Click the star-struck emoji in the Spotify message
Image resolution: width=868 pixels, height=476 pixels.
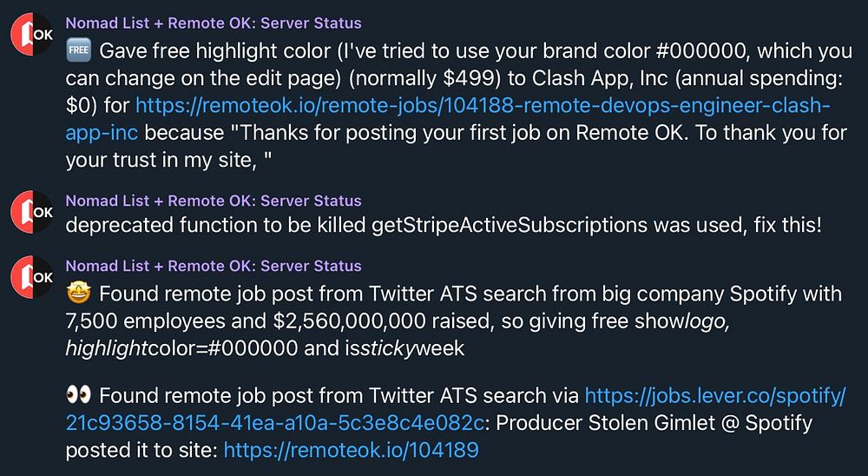pos(76,293)
